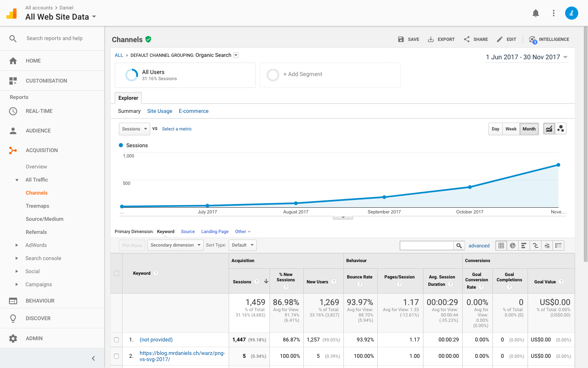Open the notifications bell
The width and height of the screenshot is (588, 368).
tap(536, 13)
